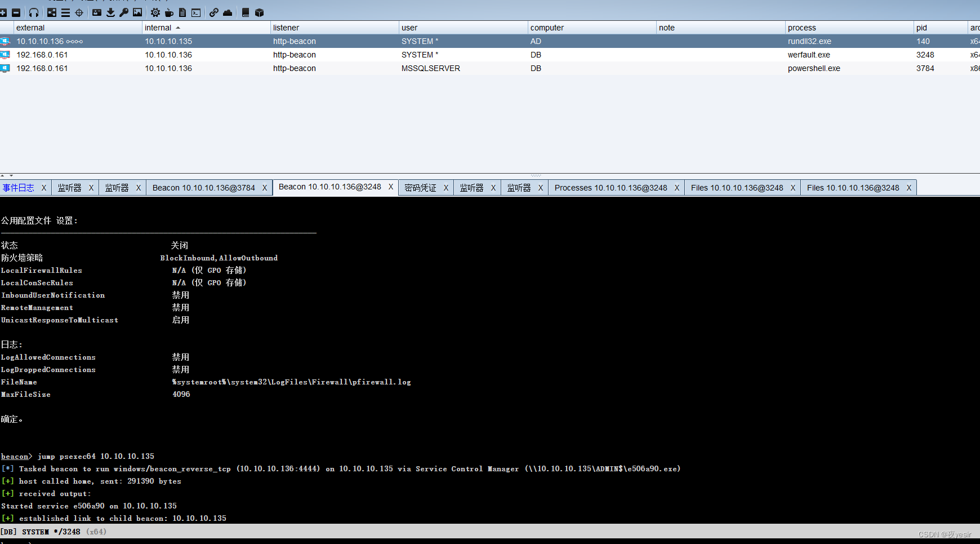980x544 pixels.
Task: Click the BlockInbound,AllowOutbound policy text
Action: click(219, 258)
